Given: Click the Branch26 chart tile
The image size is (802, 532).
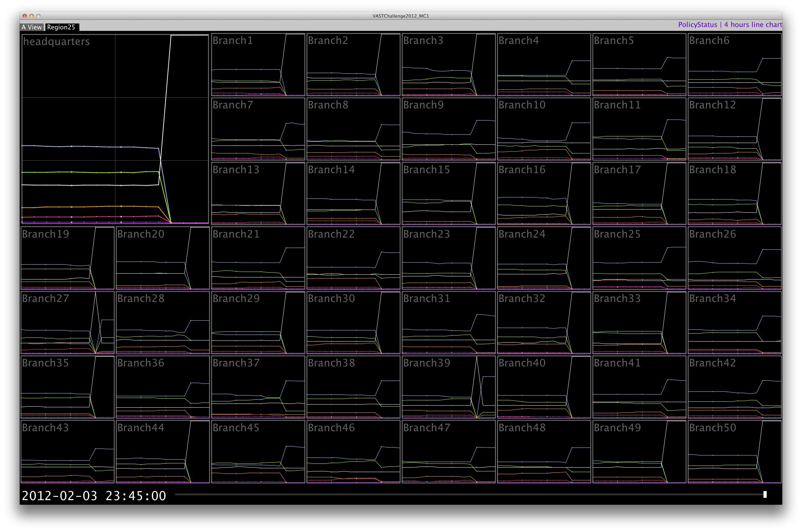Looking at the screenshot, I should (735, 258).
